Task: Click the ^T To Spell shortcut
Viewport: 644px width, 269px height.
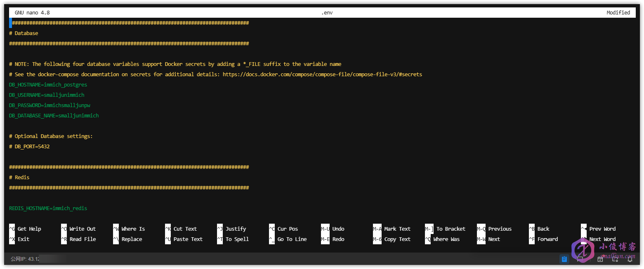Action: [233, 239]
